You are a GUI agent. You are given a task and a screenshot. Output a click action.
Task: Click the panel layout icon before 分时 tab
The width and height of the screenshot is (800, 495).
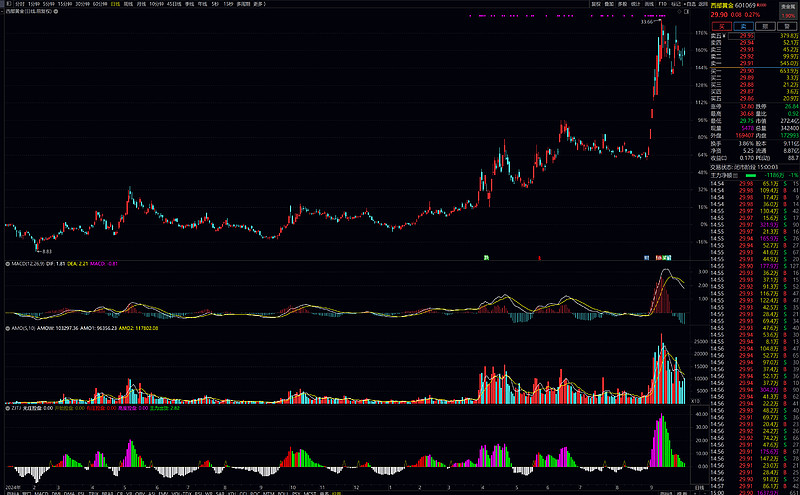8,4
